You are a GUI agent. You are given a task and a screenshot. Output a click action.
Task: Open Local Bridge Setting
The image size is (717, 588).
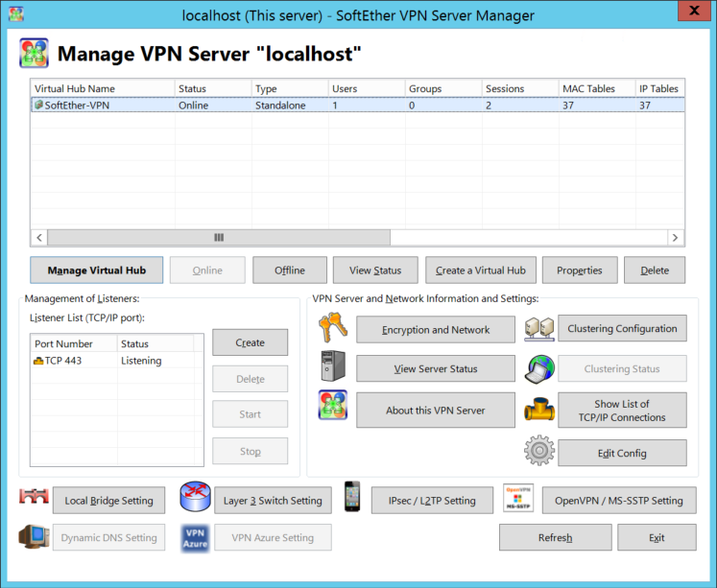(x=108, y=501)
